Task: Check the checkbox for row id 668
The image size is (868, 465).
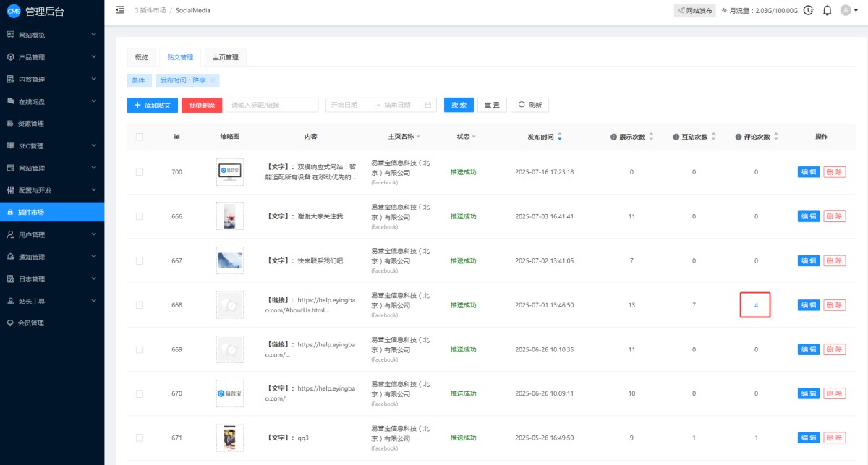Action: click(140, 305)
